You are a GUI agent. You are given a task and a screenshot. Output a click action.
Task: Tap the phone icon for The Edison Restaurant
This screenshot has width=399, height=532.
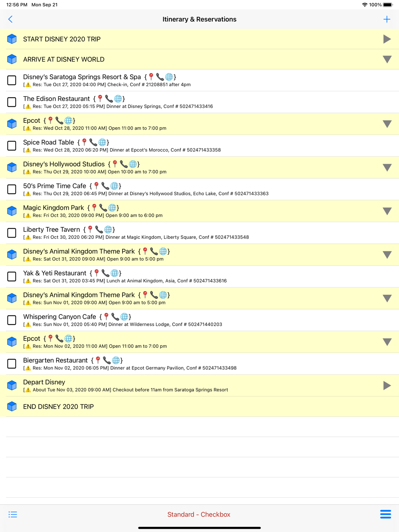[109, 99]
